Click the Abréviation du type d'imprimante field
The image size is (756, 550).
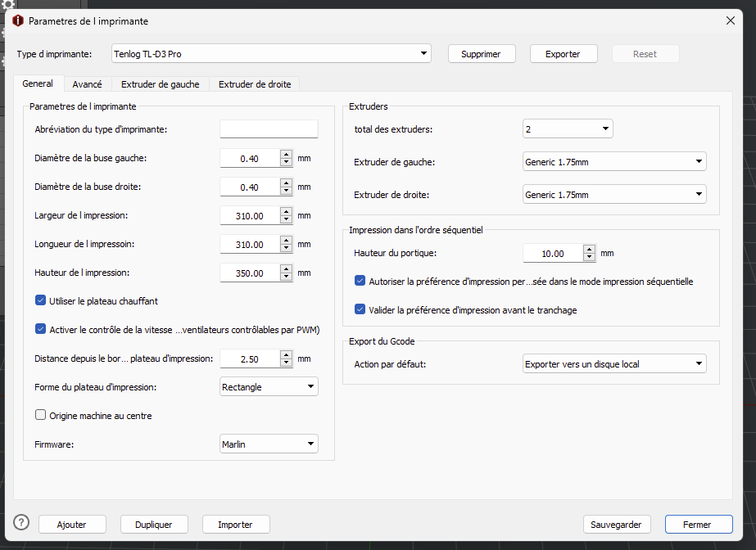click(269, 129)
